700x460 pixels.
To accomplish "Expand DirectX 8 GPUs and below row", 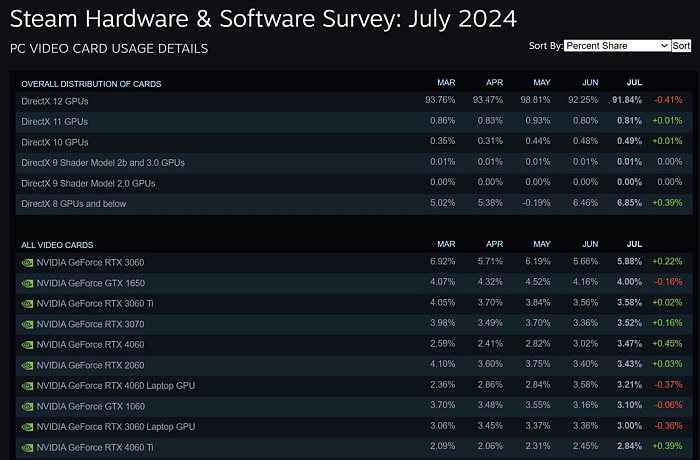I will click(x=354, y=204).
